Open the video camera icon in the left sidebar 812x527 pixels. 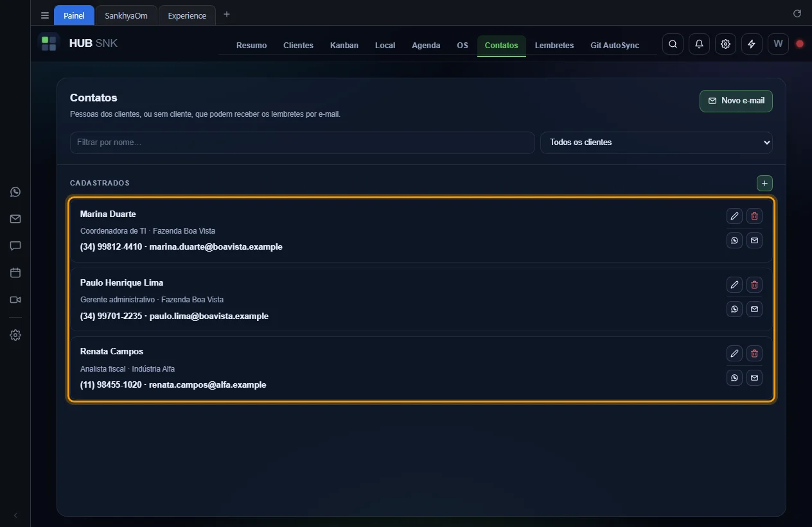(x=15, y=300)
